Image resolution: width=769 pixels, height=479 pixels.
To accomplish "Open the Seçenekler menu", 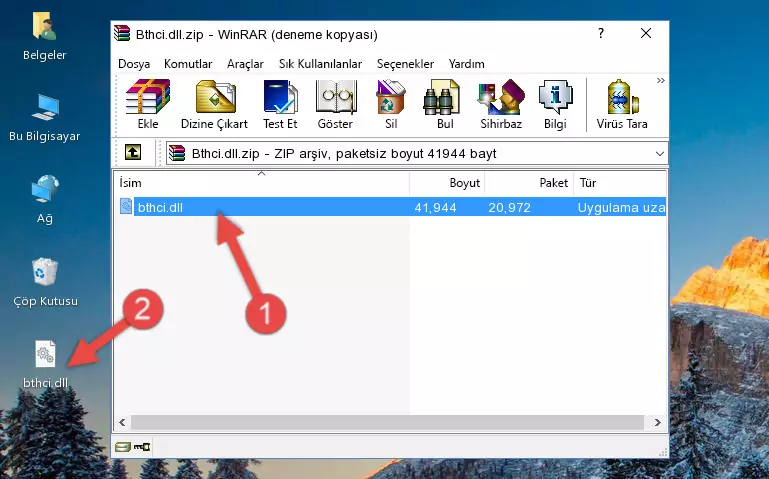I will [405, 64].
